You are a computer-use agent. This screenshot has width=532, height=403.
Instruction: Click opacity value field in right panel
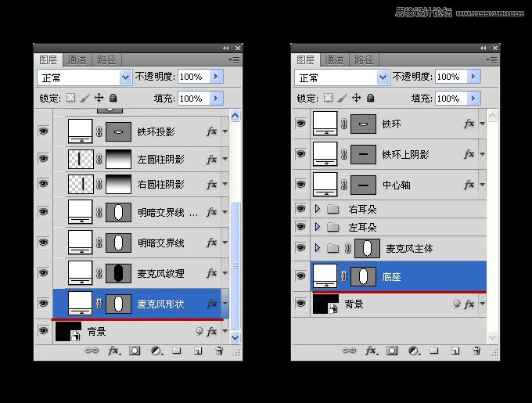[451, 77]
